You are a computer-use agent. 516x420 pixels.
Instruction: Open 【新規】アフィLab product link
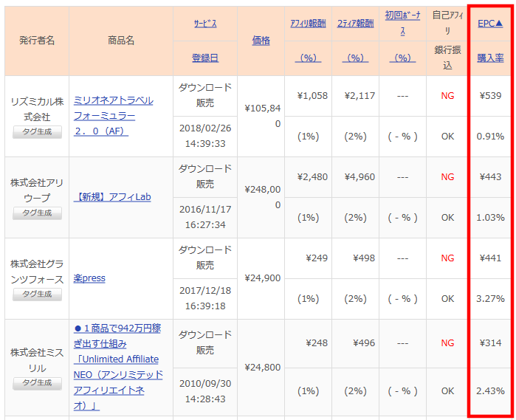[x=112, y=197]
